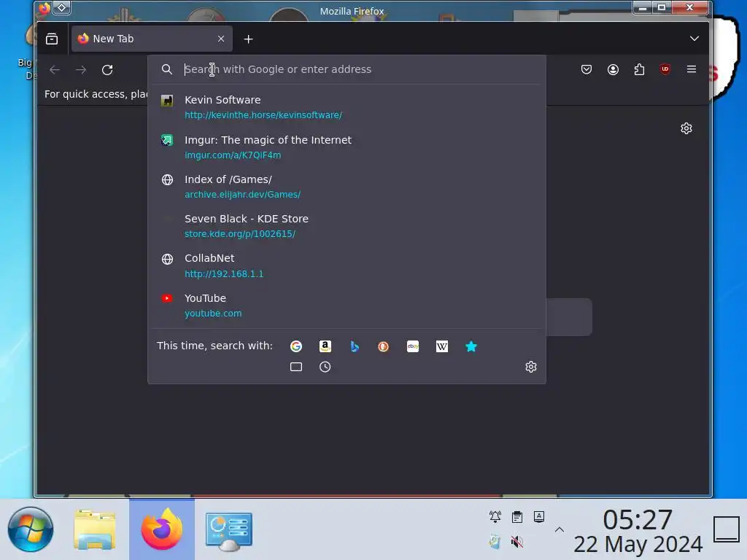Search this time with Amazon
747x560 pixels.
click(325, 346)
